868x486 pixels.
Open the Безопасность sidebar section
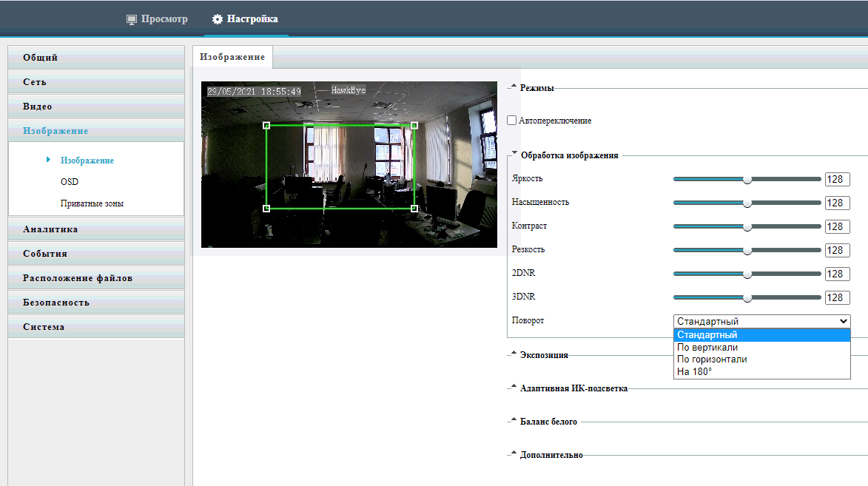96,303
